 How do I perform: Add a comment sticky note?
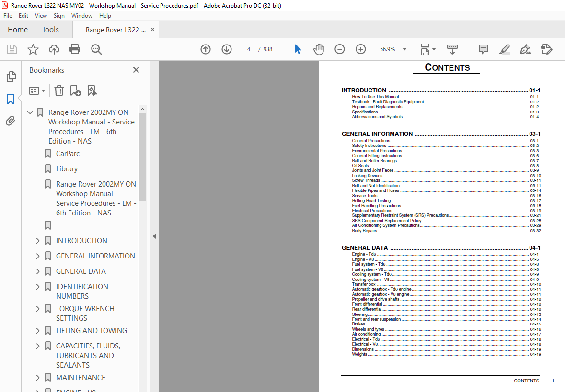point(483,49)
